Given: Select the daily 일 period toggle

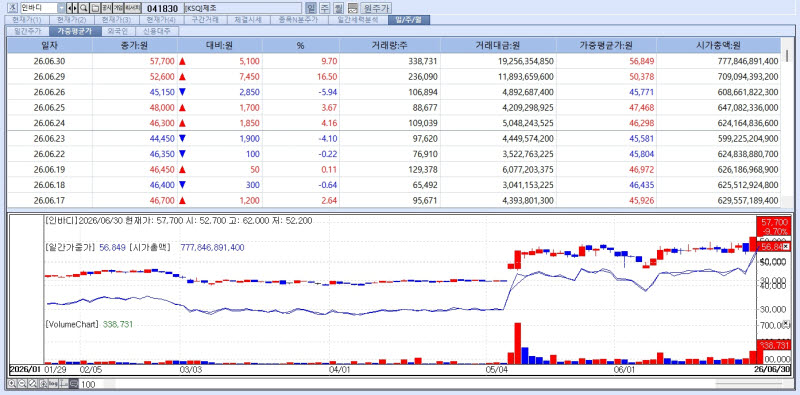Looking at the screenshot, I should pos(311,8).
